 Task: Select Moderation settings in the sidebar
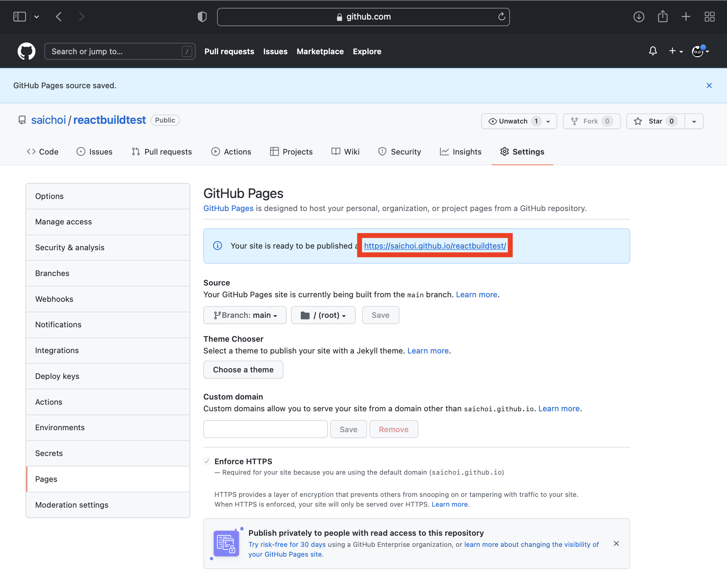click(x=108, y=505)
